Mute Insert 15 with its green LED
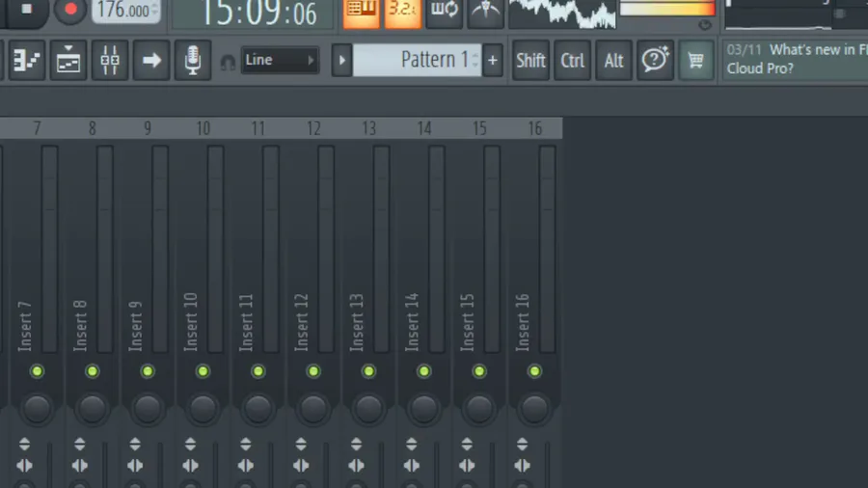The width and height of the screenshot is (868, 488). 479,371
